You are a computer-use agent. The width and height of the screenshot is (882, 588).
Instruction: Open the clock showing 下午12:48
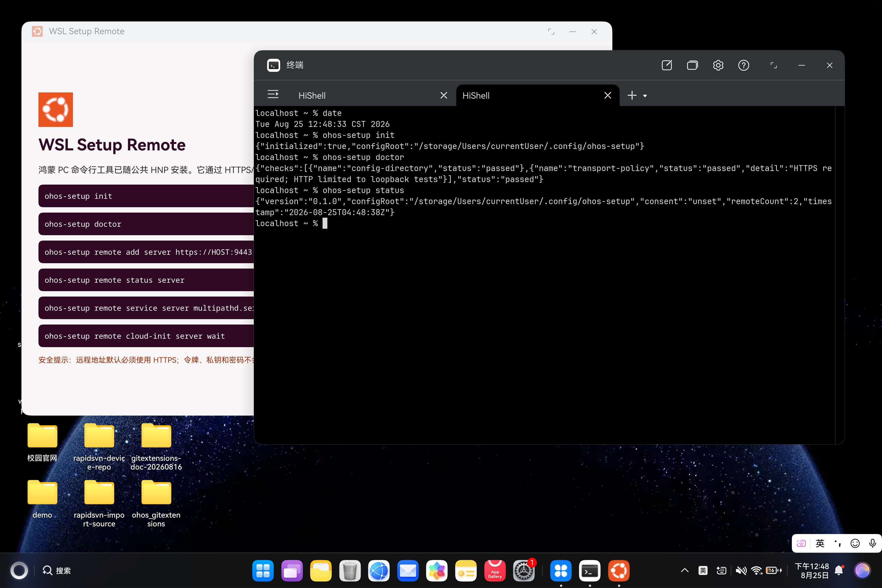pos(812,570)
